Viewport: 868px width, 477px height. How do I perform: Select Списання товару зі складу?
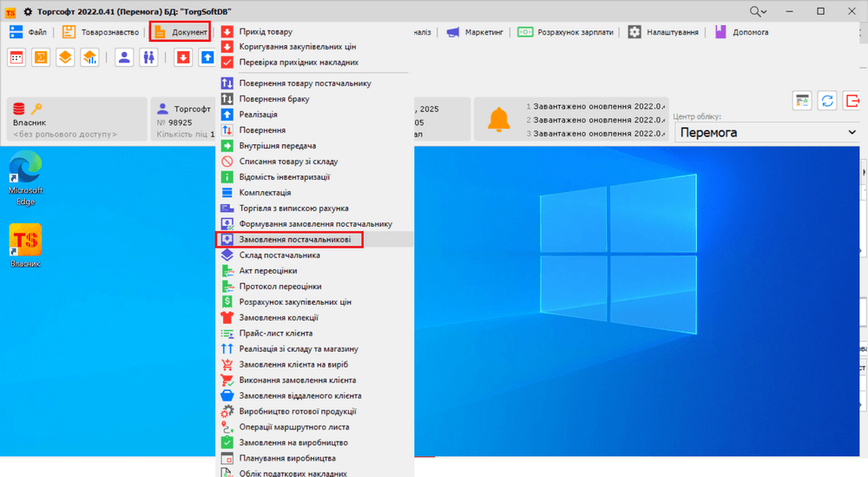pyautogui.click(x=288, y=162)
